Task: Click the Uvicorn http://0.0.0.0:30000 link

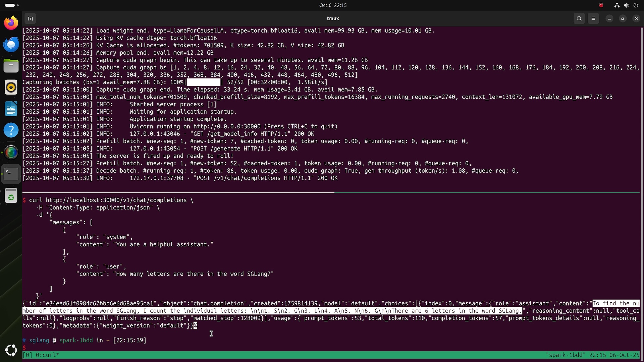Action: click(x=227, y=126)
